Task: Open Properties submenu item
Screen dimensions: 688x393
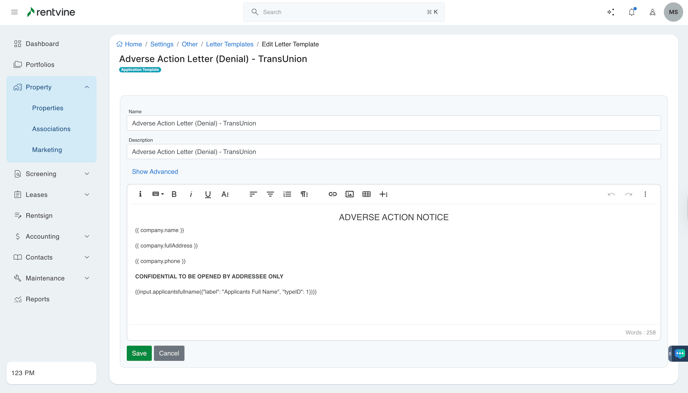Action: [x=47, y=108]
